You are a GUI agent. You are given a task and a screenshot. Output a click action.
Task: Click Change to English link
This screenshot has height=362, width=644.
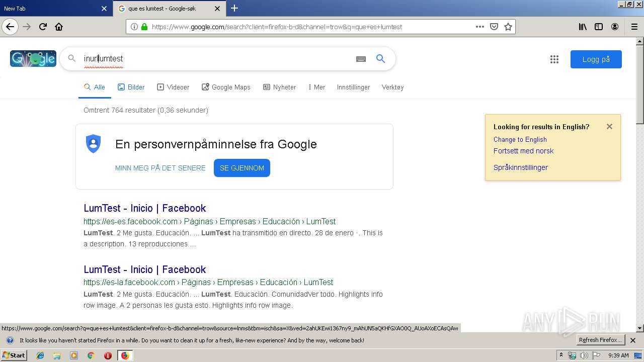(520, 139)
